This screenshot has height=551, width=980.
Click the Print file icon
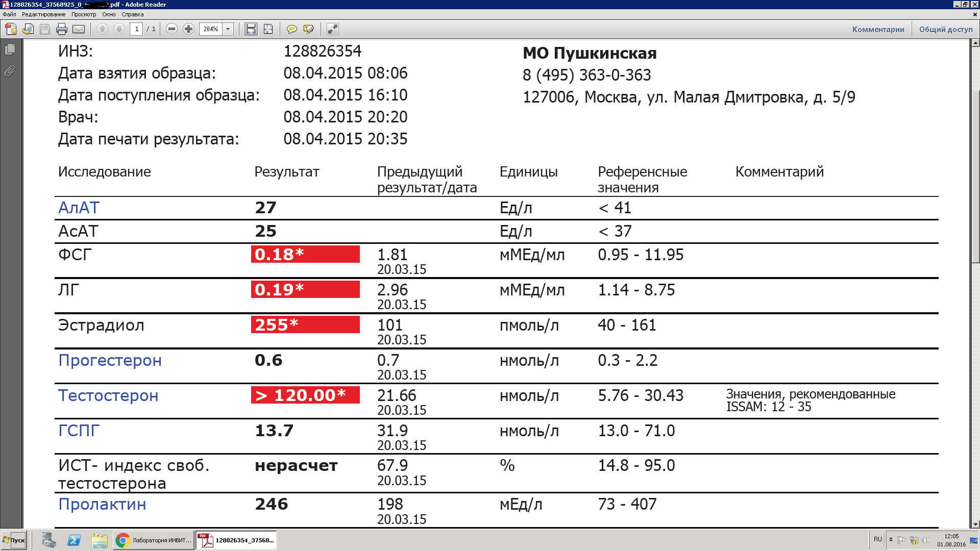tap(62, 29)
